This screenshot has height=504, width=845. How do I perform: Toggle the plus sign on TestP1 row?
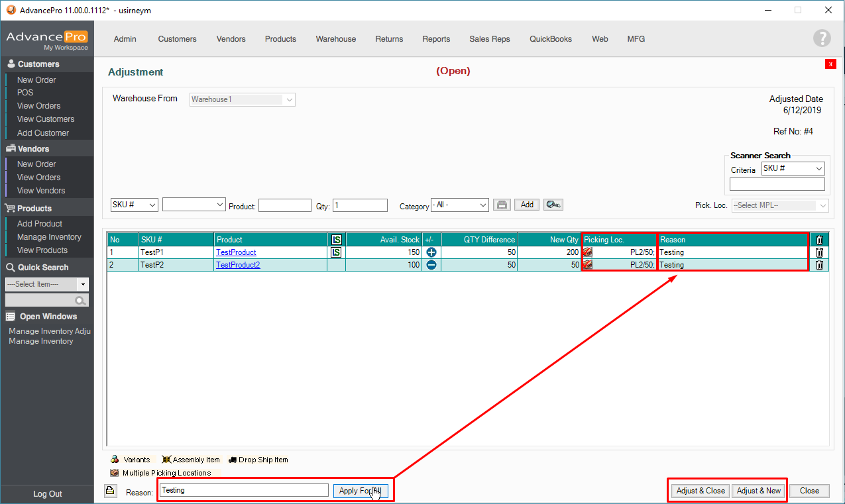(x=431, y=252)
